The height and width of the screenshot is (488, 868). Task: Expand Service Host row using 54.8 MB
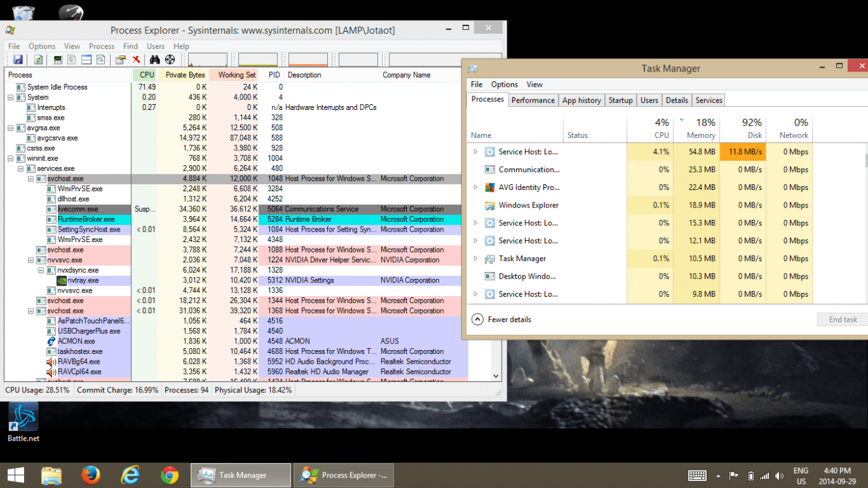tap(475, 152)
